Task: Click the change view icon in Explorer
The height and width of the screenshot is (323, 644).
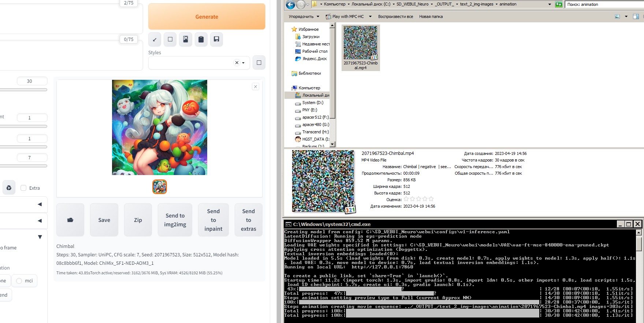Action: pyautogui.click(x=617, y=16)
